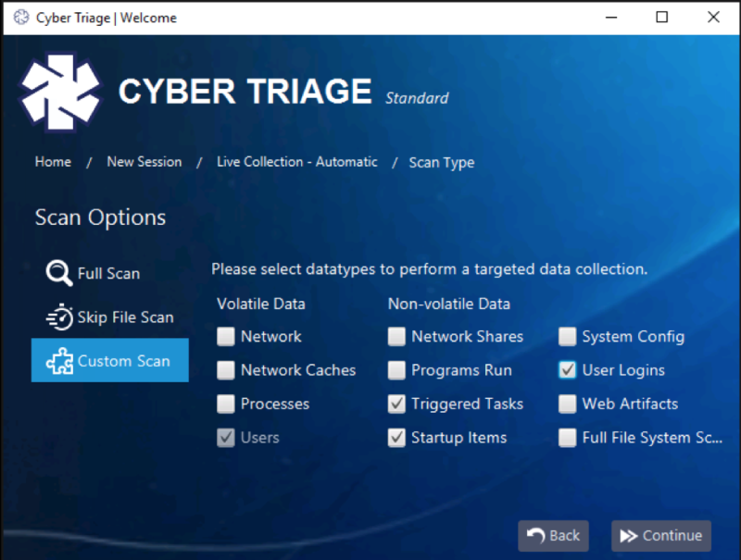This screenshot has height=560, width=741.
Task: Click the Triggered Tasks label text
Action: pyautogui.click(x=467, y=404)
